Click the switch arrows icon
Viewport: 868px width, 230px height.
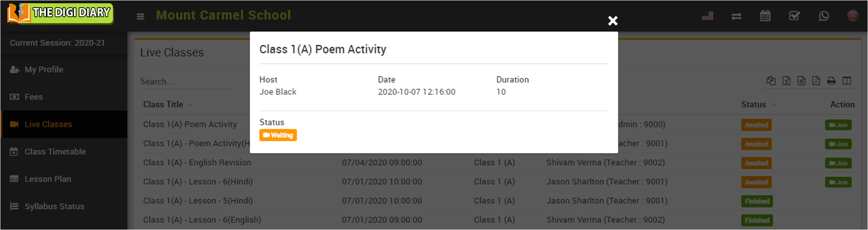click(736, 16)
